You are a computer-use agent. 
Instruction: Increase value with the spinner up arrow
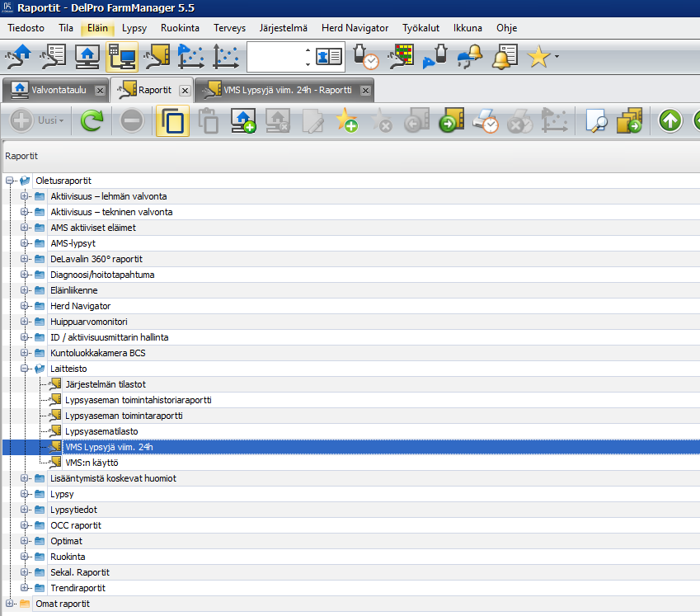[x=308, y=50]
